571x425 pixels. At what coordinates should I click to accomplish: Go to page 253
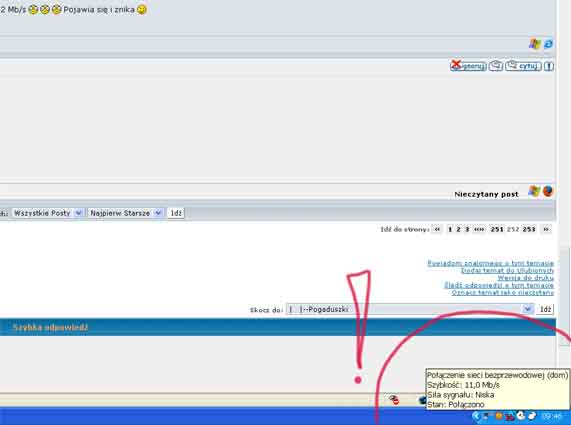tap(529, 229)
